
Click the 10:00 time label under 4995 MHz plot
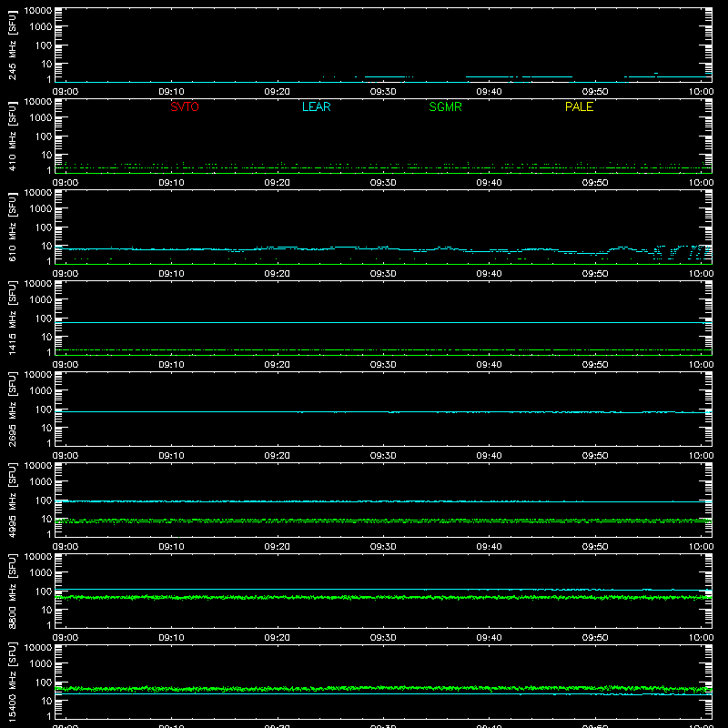tap(701, 547)
